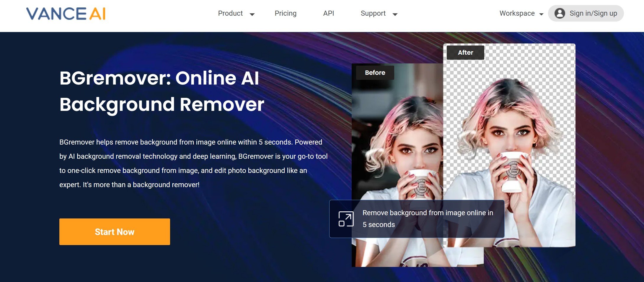Viewport: 644px width, 282px height.
Task: Open the API page
Action: 328,13
